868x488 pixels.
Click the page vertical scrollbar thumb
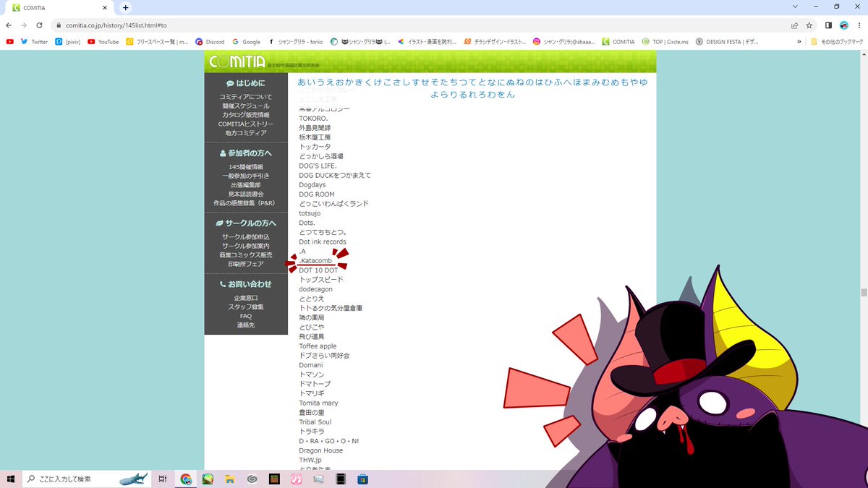tap(864, 293)
